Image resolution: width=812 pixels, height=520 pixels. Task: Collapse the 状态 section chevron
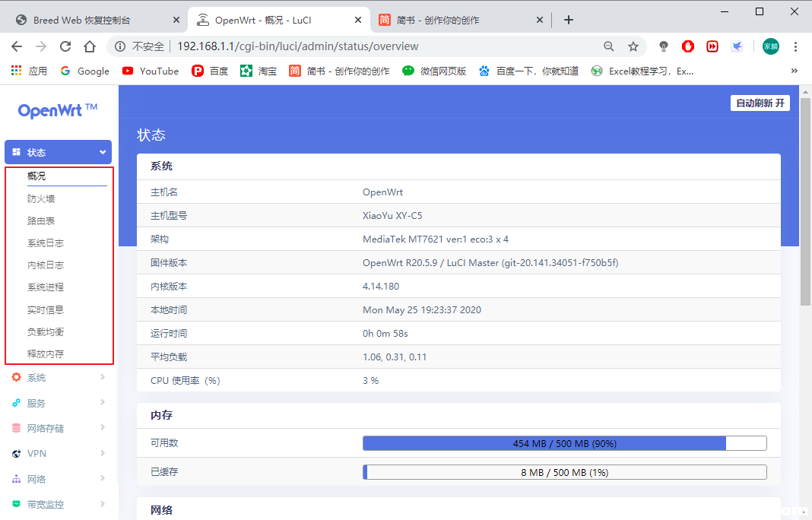[101, 152]
